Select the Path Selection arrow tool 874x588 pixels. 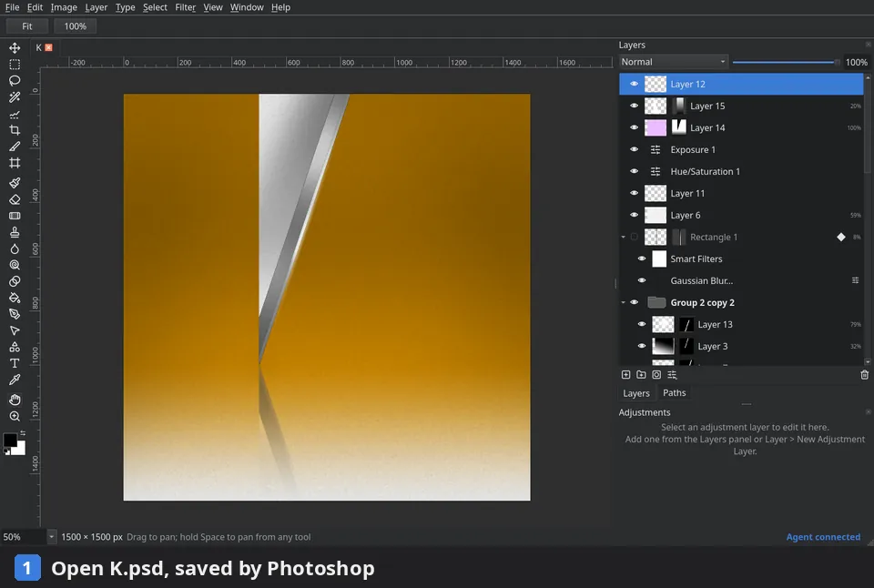pyautogui.click(x=15, y=330)
